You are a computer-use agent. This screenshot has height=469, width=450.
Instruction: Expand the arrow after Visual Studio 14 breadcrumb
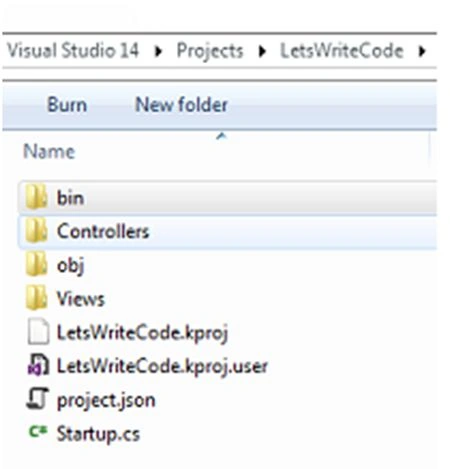[x=158, y=51]
